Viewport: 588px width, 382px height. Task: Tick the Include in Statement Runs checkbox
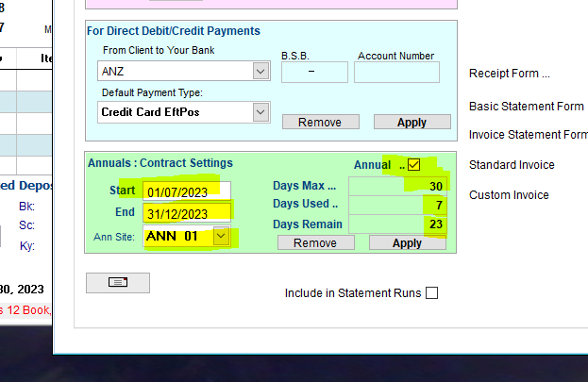point(432,293)
